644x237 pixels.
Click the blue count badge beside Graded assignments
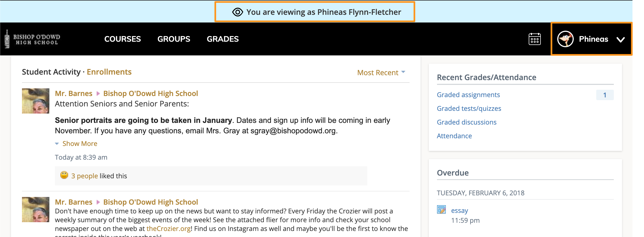605,95
